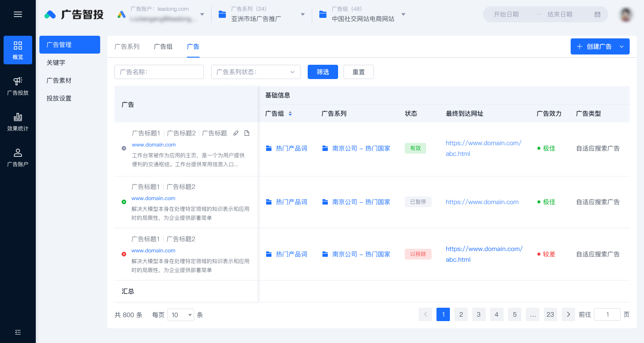The image size is (644, 343).
Task: Open the https://www.domain.com link in second row
Action: point(482,202)
